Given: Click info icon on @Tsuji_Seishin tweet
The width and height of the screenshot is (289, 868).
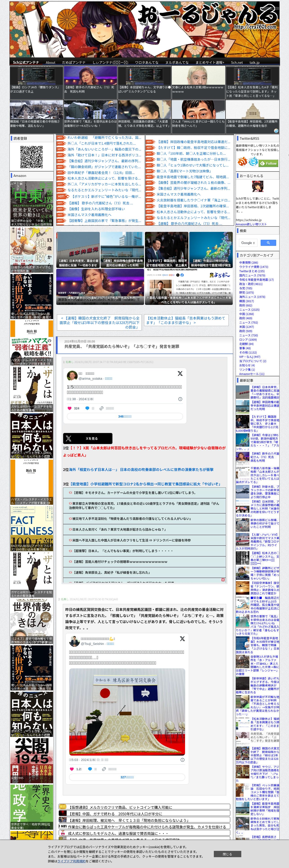Looking at the screenshot, I should pos(182,760).
